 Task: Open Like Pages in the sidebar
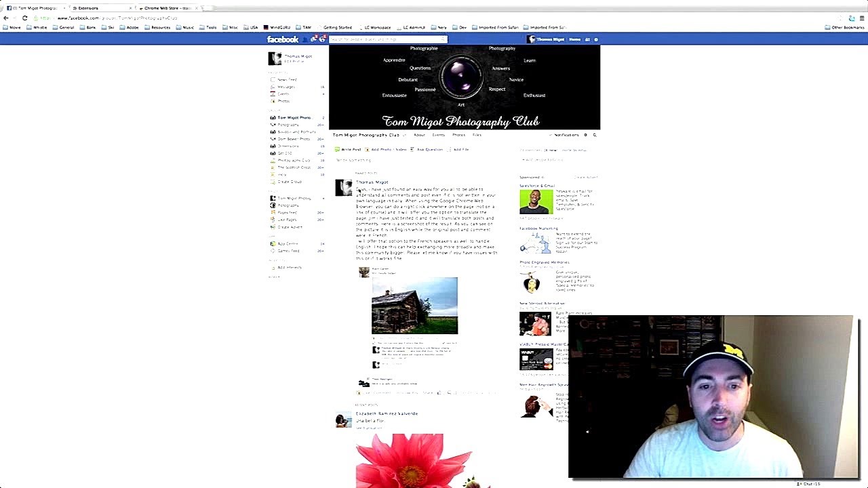(x=287, y=220)
